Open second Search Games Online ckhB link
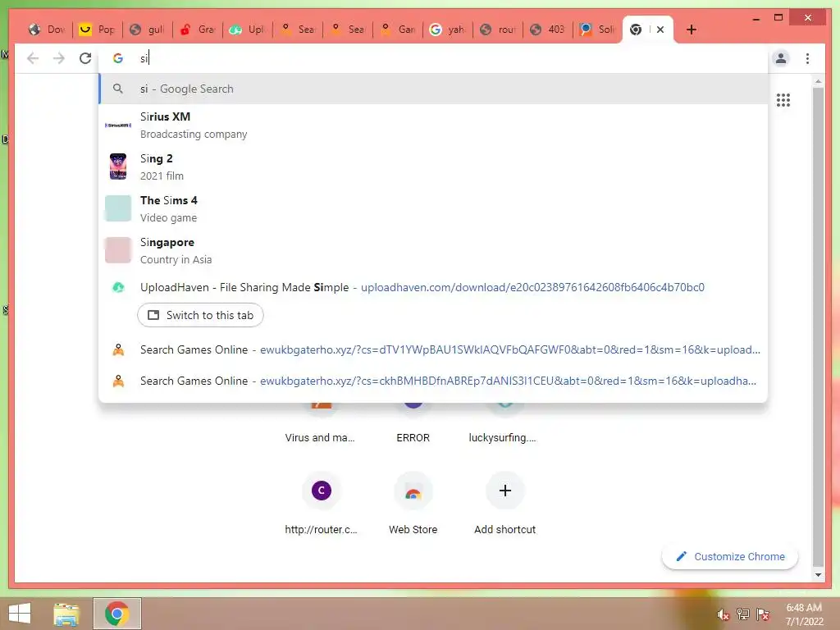The height and width of the screenshot is (630, 840). [x=433, y=381]
